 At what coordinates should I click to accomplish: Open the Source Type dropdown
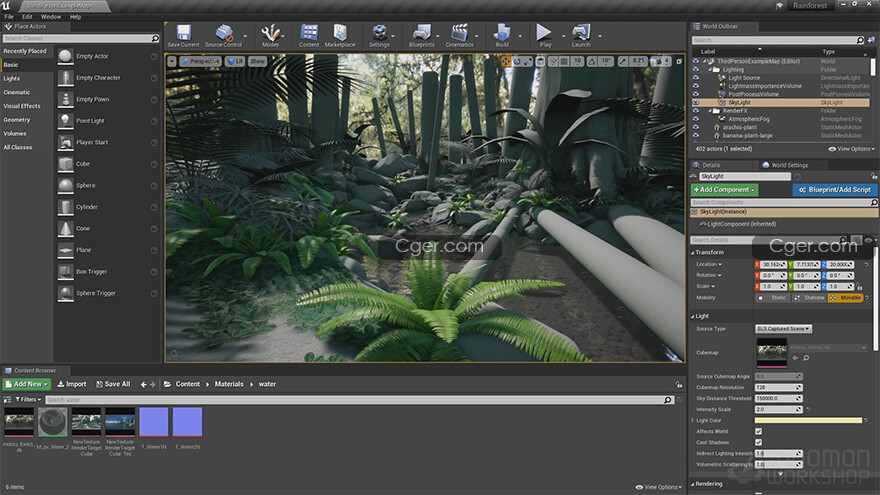[x=783, y=329]
